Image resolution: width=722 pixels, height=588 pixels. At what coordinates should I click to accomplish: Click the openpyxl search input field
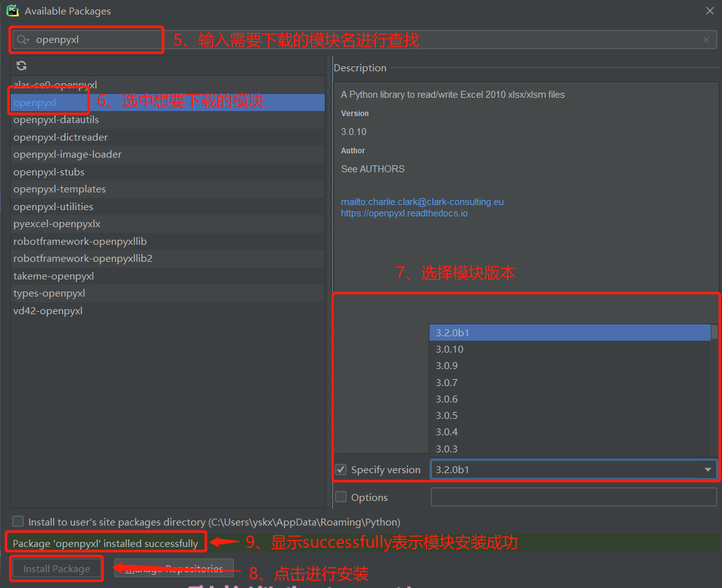[x=364, y=40]
